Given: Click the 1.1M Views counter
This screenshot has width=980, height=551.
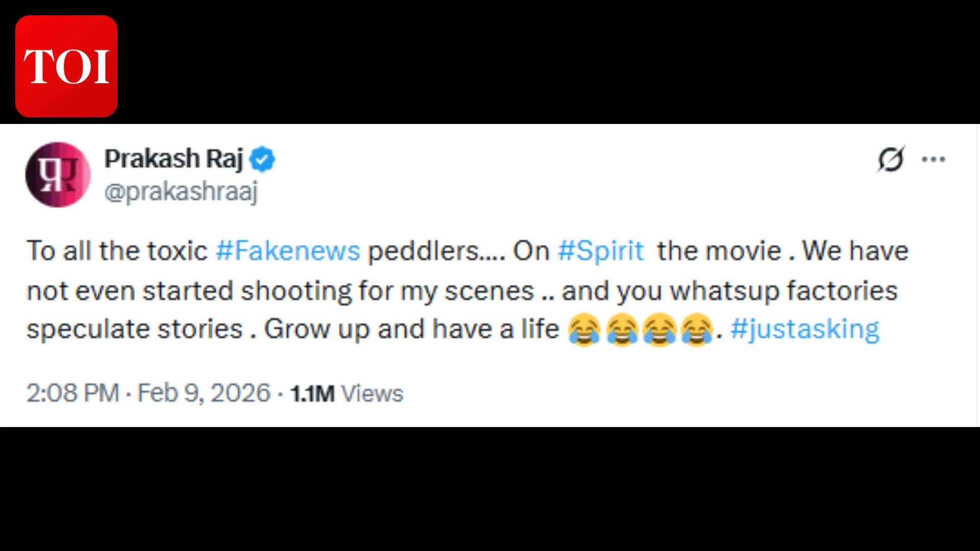Looking at the screenshot, I should tap(346, 393).
